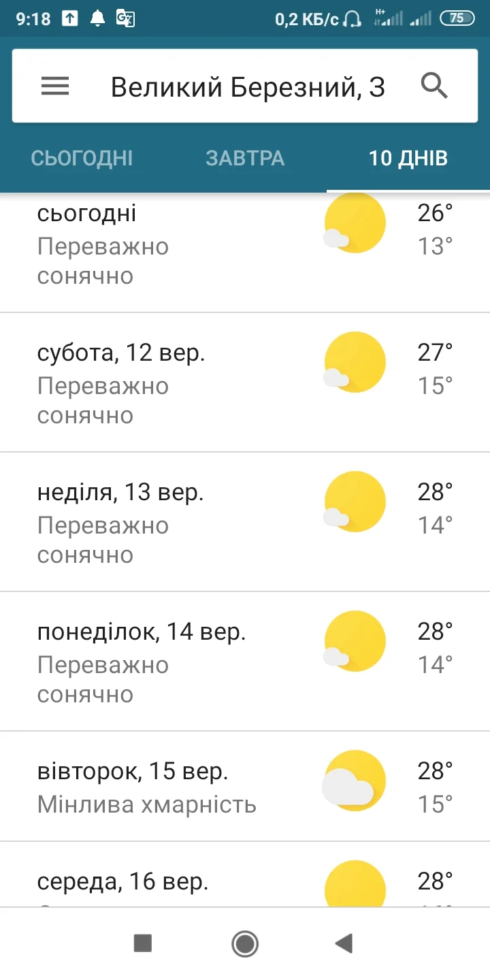
Task: Open the hamburger navigation menu
Action: point(55,86)
